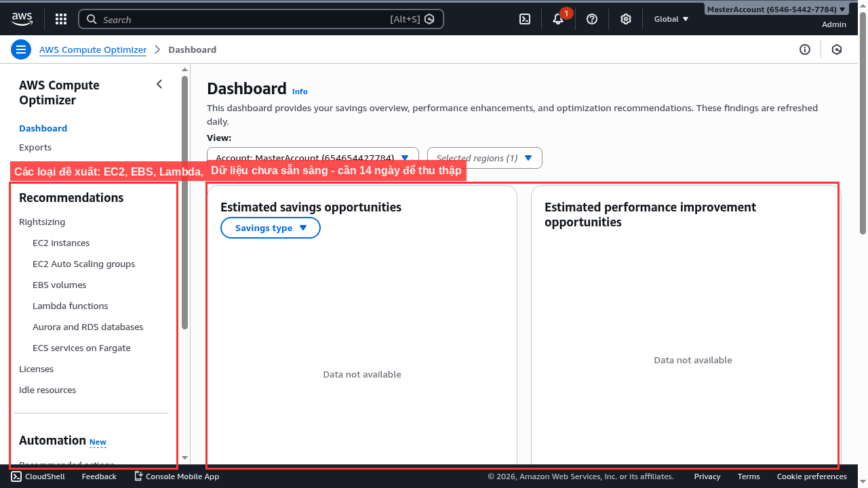Screen dimensions: 868x488
Task: Launch CloudShell from the top toolbar icon
Action: (524, 18)
